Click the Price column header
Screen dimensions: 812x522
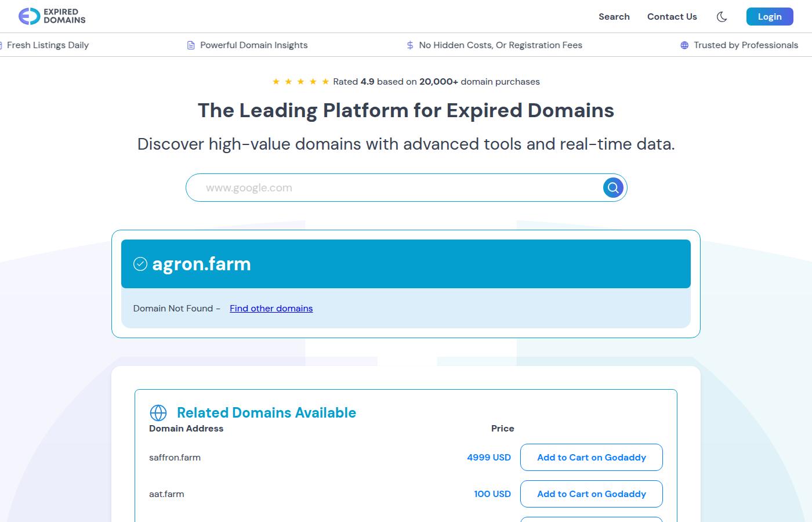click(x=503, y=429)
